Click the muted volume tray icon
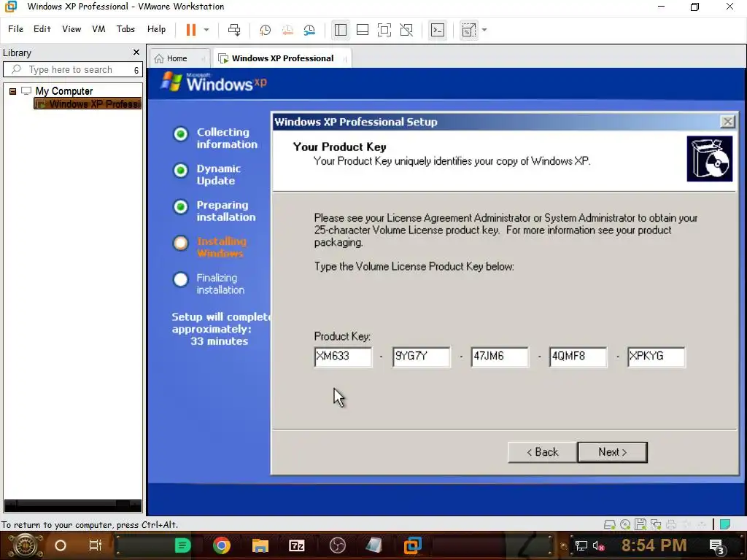Viewport: 747px width, 560px height. pyautogui.click(x=598, y=546)
